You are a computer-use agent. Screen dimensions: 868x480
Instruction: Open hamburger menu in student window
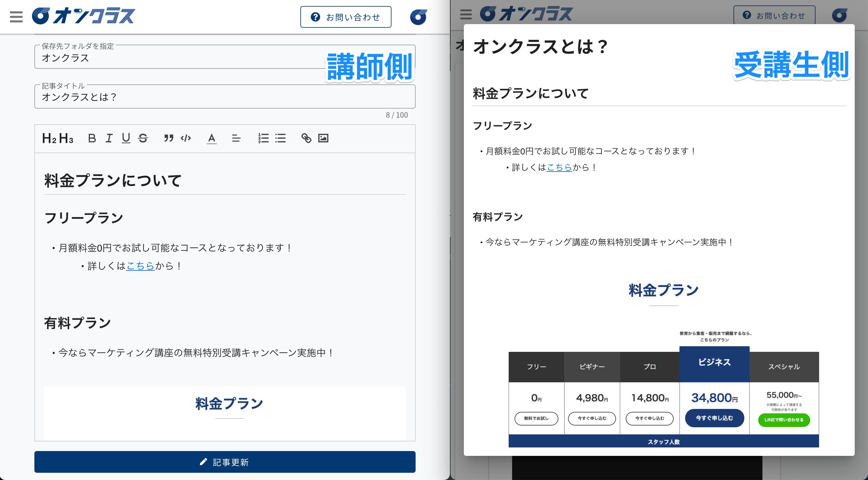(x=466, y=14)
